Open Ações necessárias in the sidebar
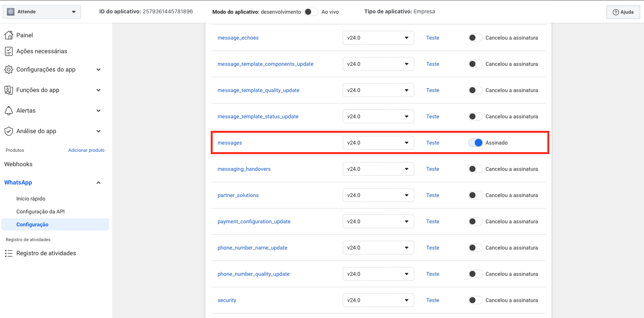The height and width of the screenshot is (318, 644). tap(41, 51)
